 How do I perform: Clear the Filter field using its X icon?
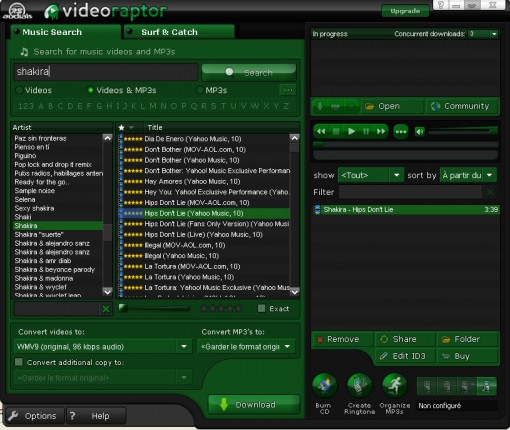490,192
